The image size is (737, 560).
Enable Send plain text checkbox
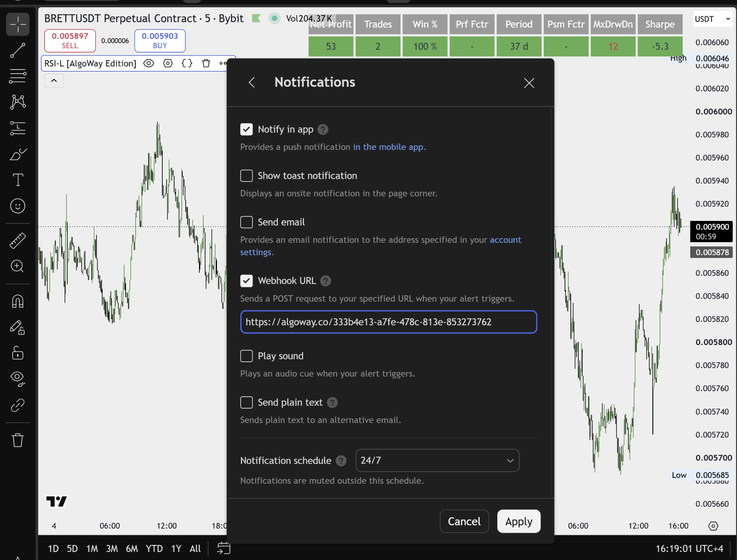[247, 402]
